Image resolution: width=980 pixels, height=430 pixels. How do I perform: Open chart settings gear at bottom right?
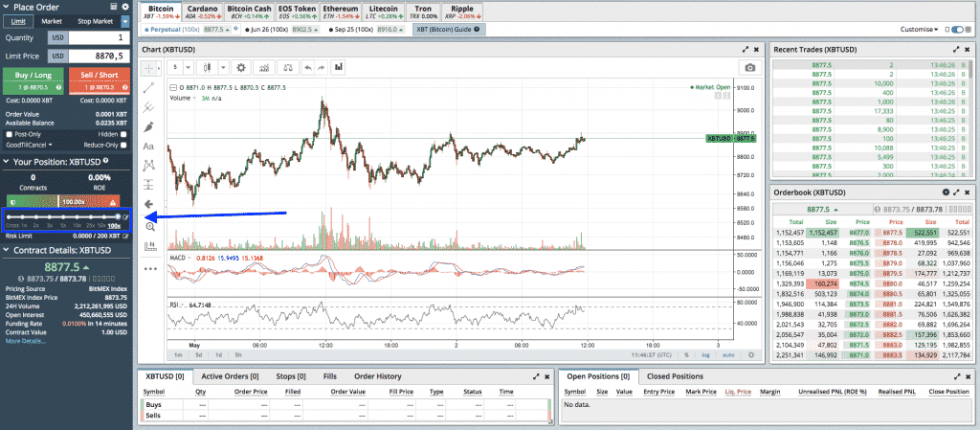(x=751, y=354)
